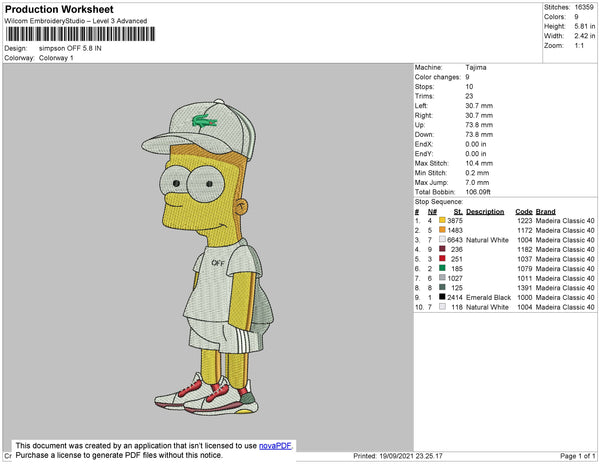Click the 'Color changes:' label
Image resolution: width=600 pixels, height=464 pixels.
(438, 77)
